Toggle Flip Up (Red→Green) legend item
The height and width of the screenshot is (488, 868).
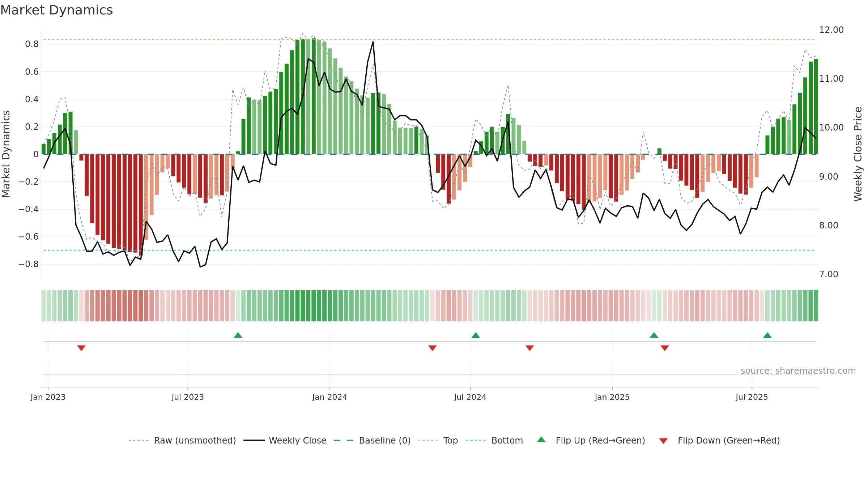[591, 440]
